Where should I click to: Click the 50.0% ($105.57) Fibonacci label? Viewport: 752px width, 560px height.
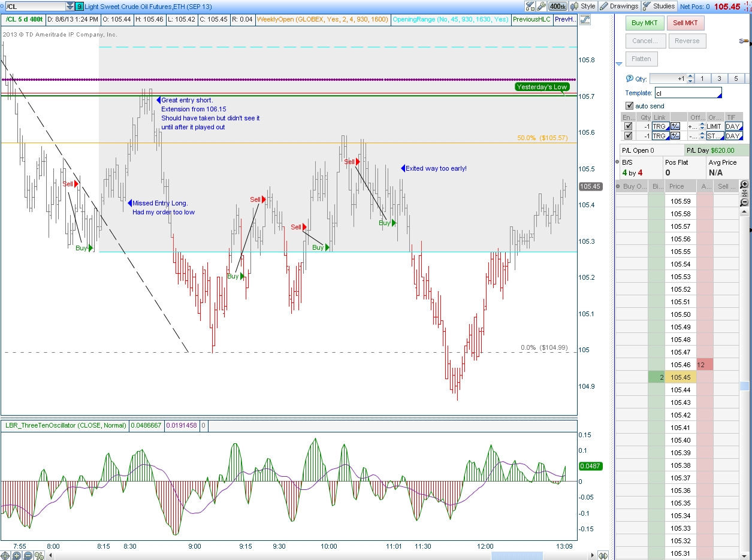coord(542,138)
